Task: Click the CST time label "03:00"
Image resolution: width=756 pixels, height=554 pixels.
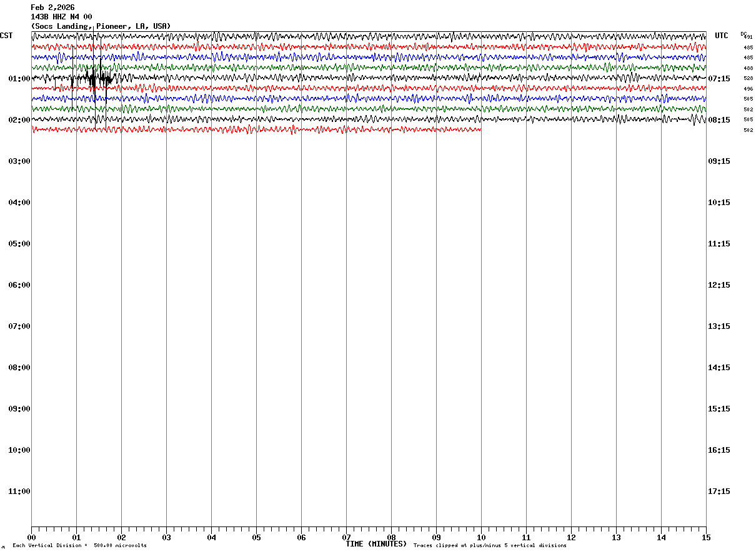Action: (x=19, y=161)
